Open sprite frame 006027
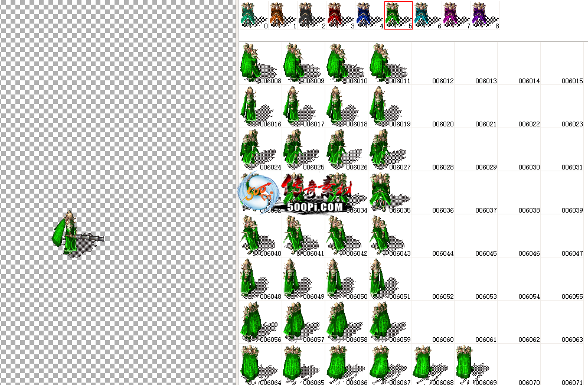588x385 pixels. [x=390, y=149]
